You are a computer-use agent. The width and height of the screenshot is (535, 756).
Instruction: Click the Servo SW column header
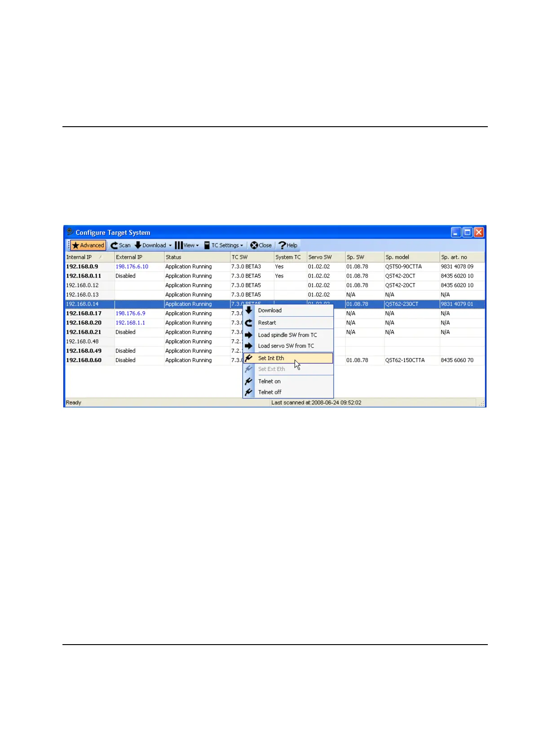click(x=326, y=257)
